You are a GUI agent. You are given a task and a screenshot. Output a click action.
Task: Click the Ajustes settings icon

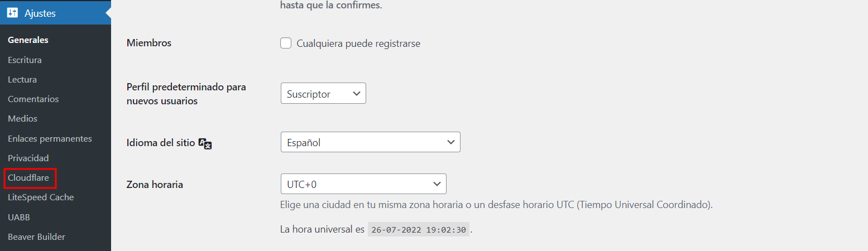coord(13,13)
